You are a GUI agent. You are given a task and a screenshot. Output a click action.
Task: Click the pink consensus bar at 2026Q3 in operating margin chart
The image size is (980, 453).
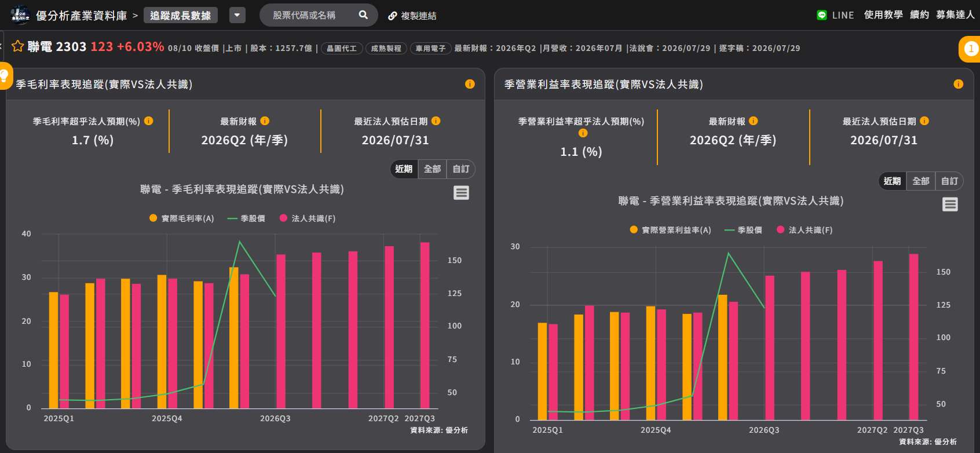click(770, 348)
